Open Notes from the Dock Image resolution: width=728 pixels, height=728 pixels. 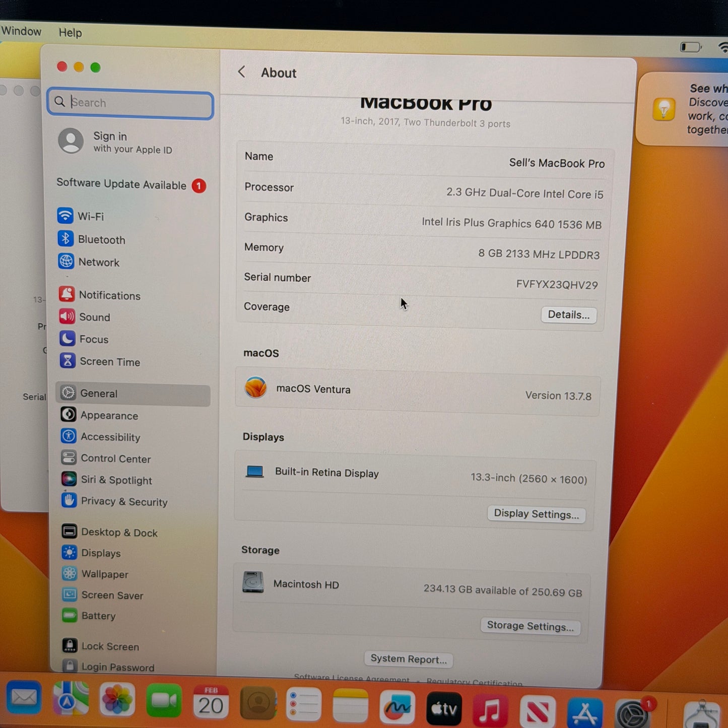(350, 706)
